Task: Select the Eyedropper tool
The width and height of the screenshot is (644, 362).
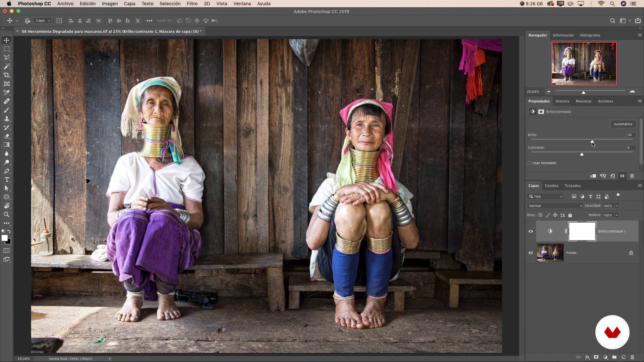Action: (x=7, y=93)
